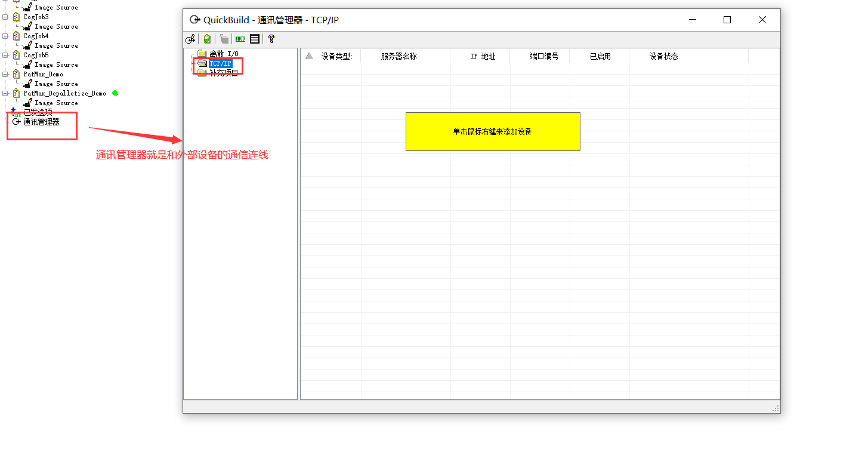
Task: Click the yellow 单击鼠标右键来添加设备 prompt
Action: 492,131
